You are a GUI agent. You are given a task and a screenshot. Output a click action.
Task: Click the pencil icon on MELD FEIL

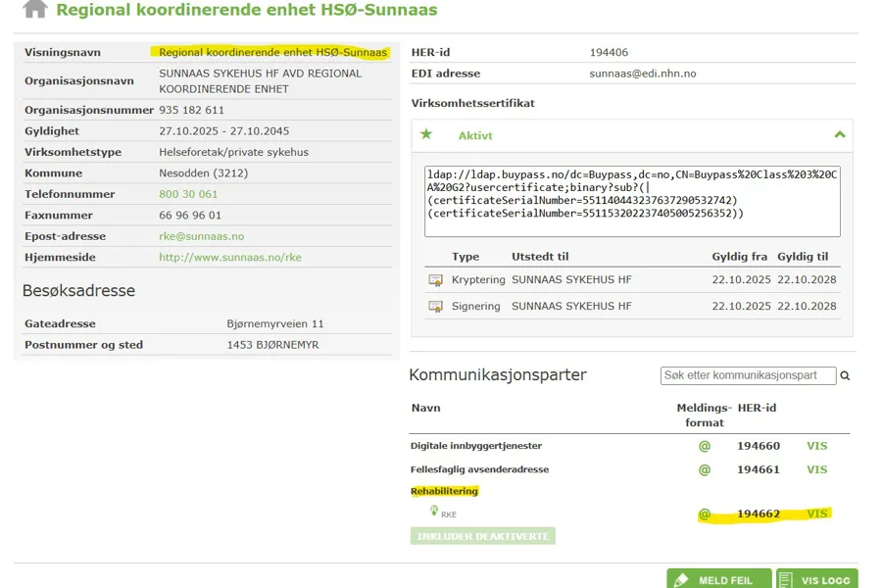684,578
